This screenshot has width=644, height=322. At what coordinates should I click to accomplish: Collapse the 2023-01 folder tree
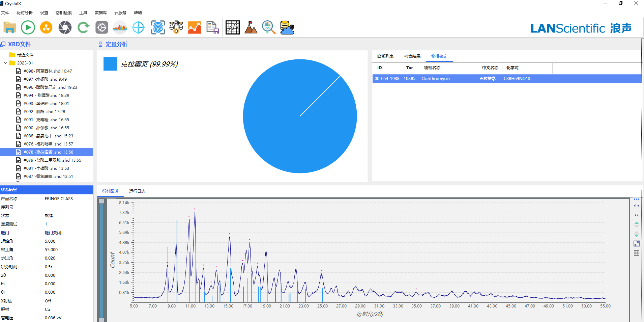[5, 63]
